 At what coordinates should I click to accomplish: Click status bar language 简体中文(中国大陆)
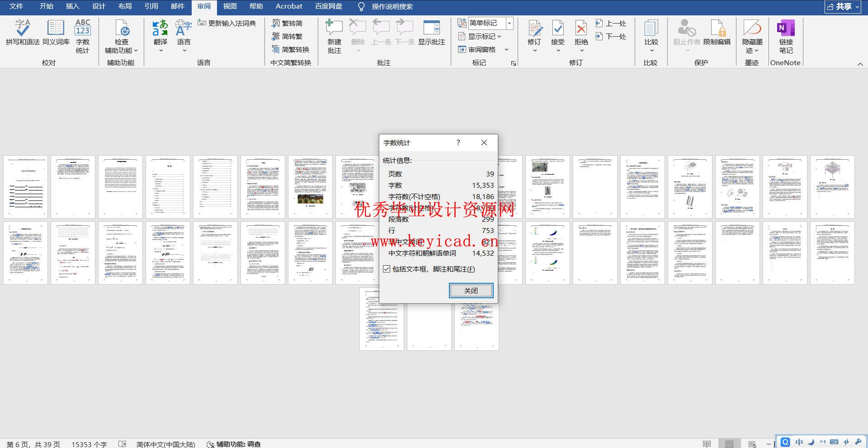pos(165,444)
